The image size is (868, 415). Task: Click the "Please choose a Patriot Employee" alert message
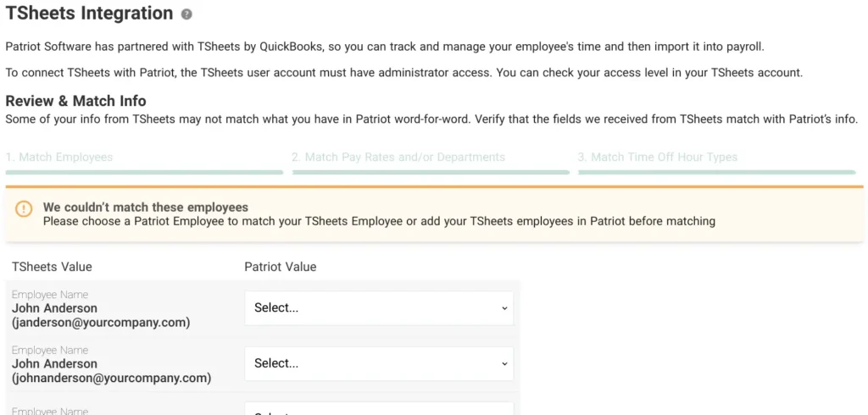click(x=379, y=221)
